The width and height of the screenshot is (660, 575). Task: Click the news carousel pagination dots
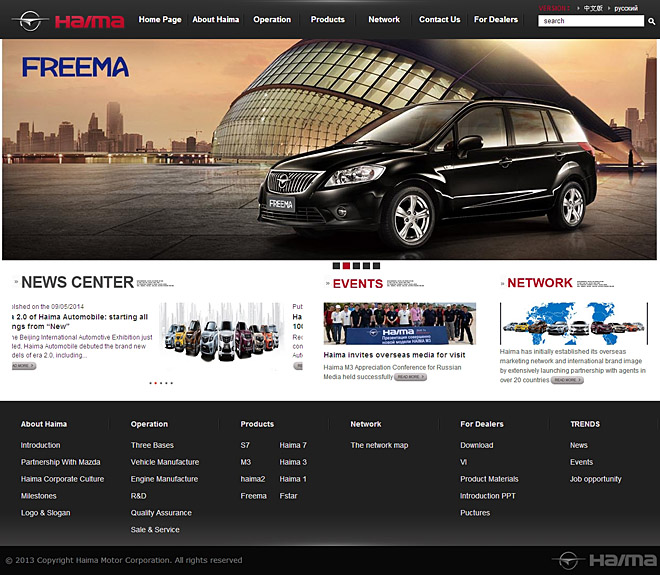tap(161, 383)
